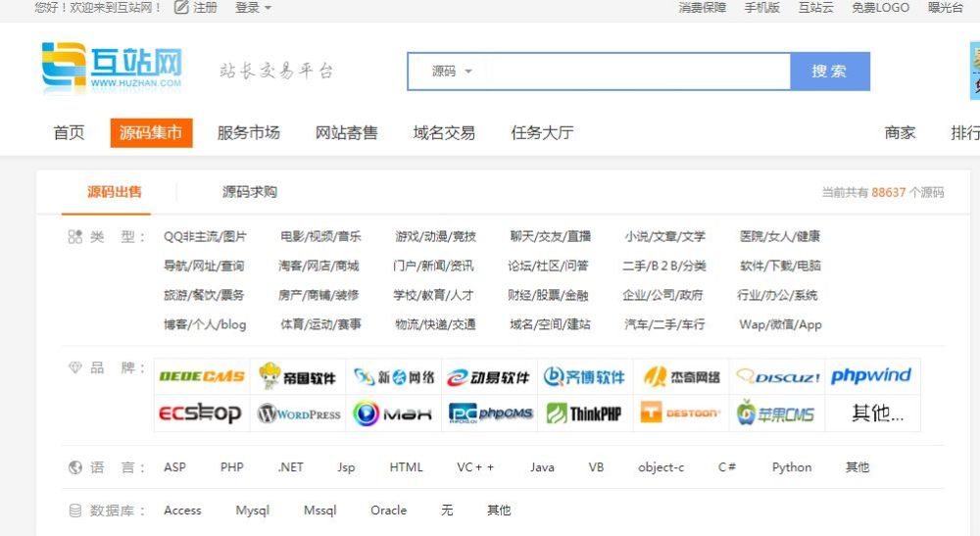Select the DESTOON brand logo

(681, 413)
